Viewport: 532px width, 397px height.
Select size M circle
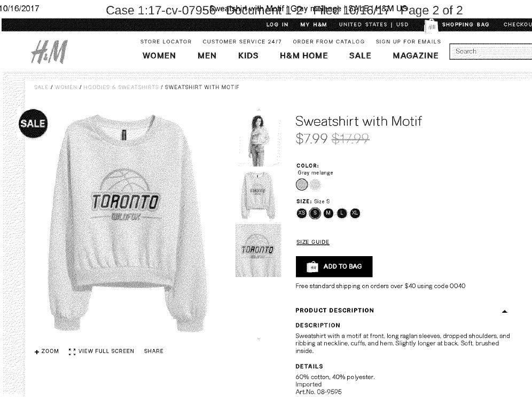[x=328, y=213]
